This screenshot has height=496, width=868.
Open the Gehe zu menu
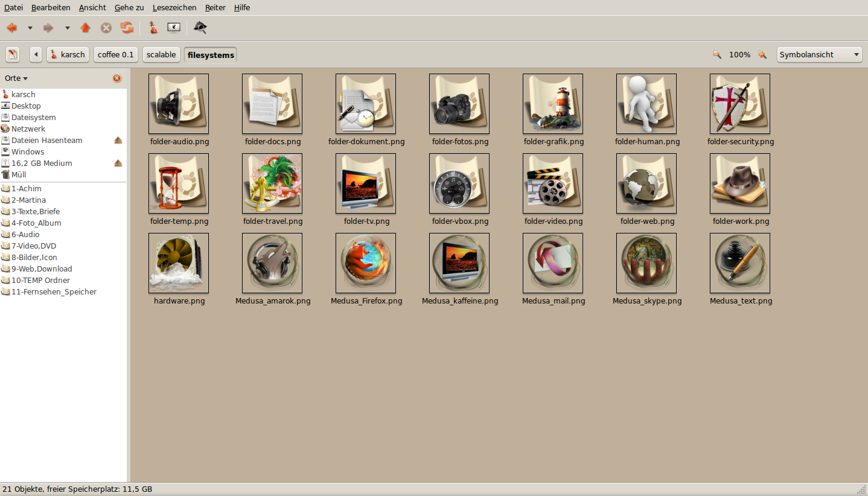[x=129, y=8]
